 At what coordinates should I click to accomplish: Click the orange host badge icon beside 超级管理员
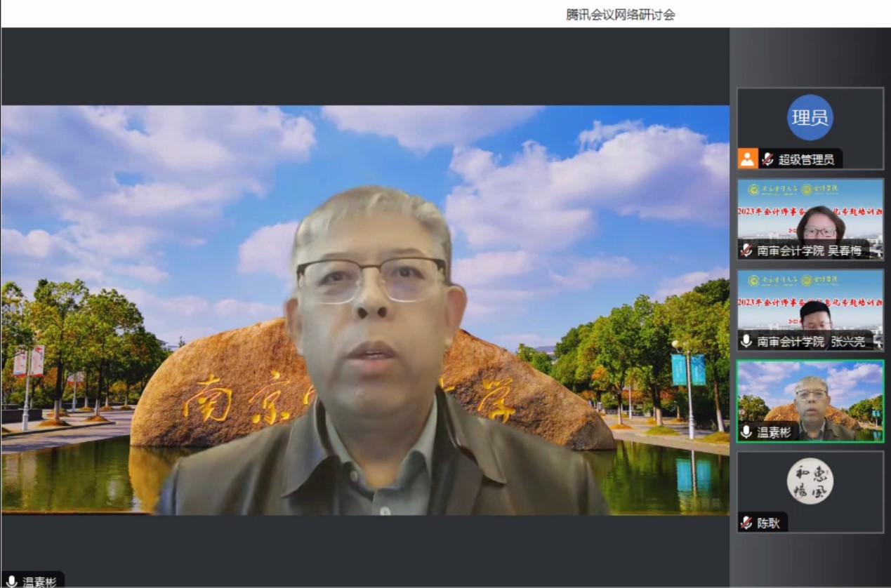coord(748,159)
